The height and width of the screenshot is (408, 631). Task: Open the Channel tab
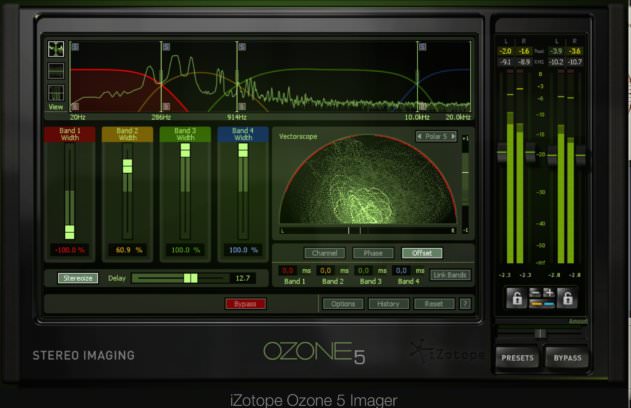coord(324,253)
